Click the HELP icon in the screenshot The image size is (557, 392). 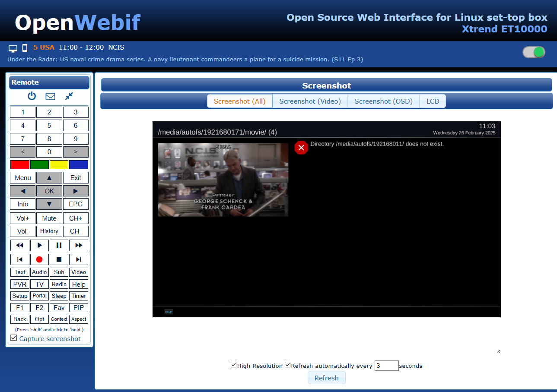pos(169,312)
